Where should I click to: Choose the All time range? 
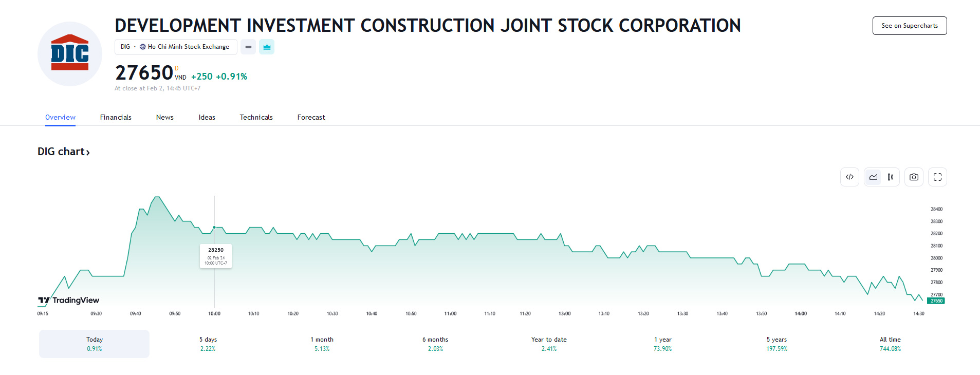coord(890,344)
